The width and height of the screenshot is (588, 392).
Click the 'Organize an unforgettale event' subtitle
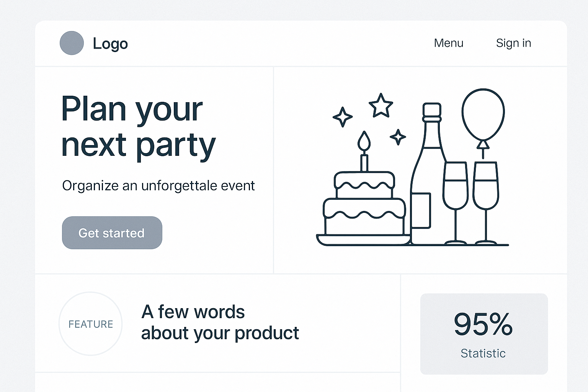158,186
